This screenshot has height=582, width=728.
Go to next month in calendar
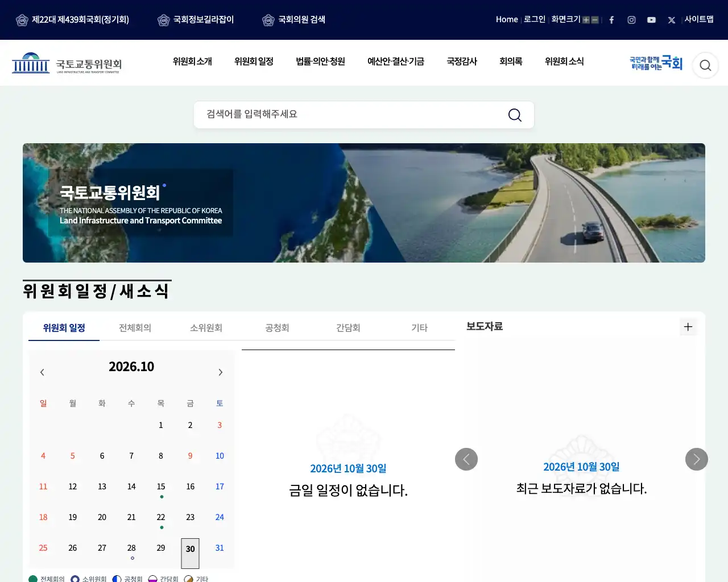pos(221,372)
